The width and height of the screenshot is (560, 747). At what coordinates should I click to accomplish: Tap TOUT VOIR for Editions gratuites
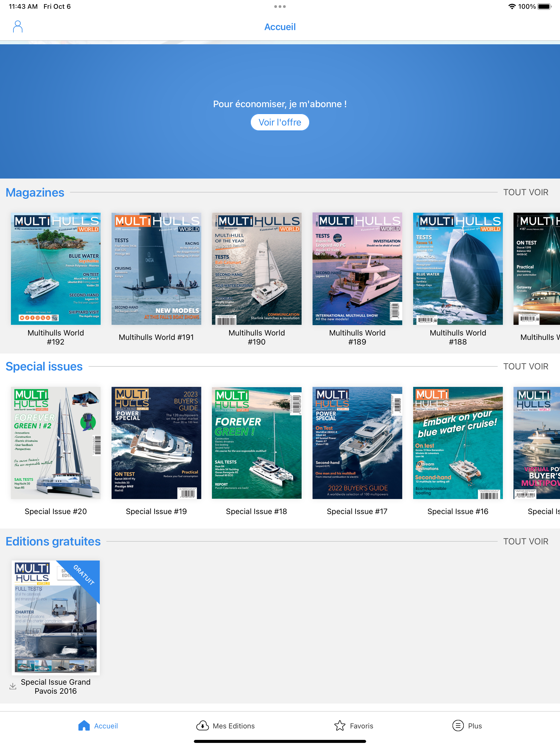[x=526, y=541]
